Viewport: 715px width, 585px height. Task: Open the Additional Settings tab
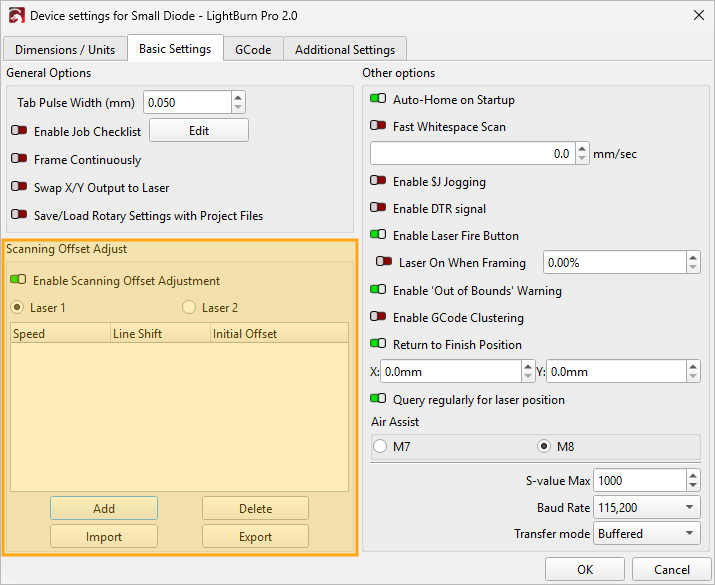tap(344, 49)
